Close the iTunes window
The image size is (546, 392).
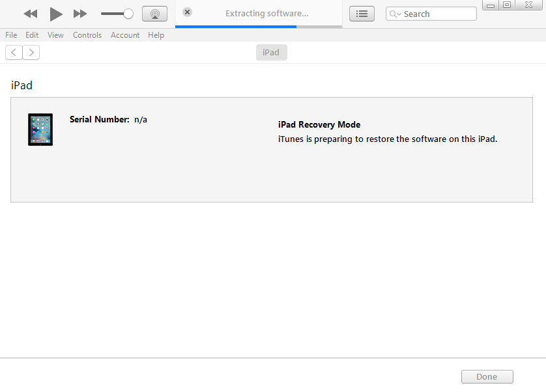528,5
